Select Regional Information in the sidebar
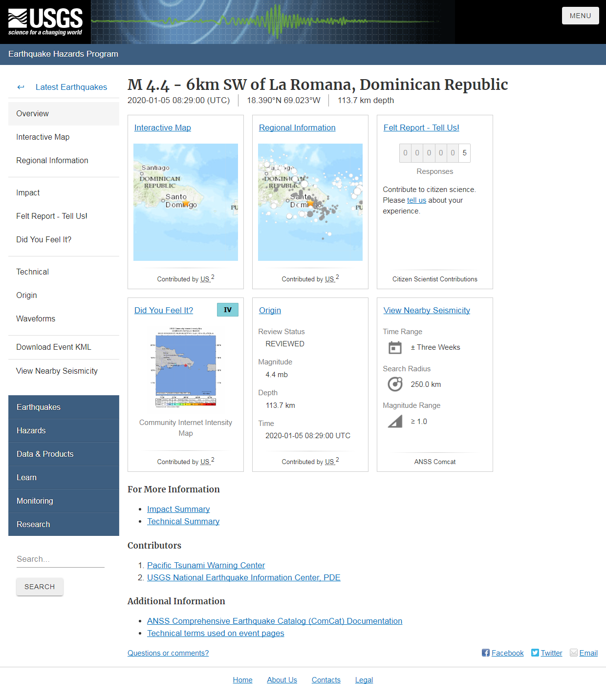The width and height of the screenshot is (606, 700). (64, 160)
